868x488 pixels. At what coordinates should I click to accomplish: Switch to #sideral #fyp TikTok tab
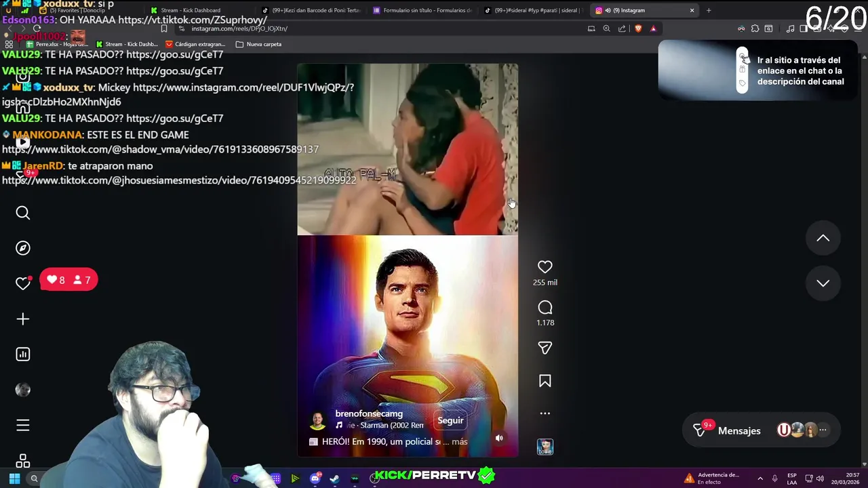[x=535, y=10]
